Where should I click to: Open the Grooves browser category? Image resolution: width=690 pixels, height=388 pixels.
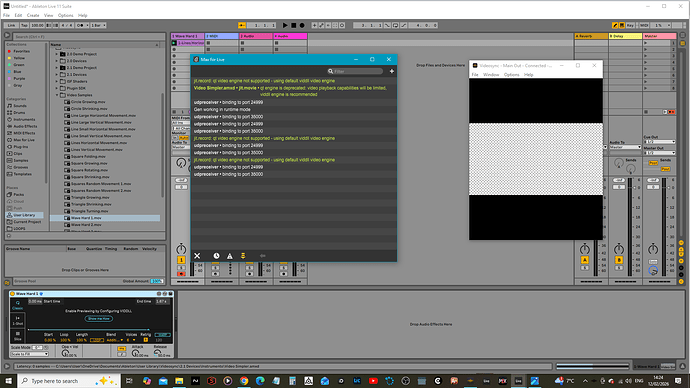(x=21, y=167)
